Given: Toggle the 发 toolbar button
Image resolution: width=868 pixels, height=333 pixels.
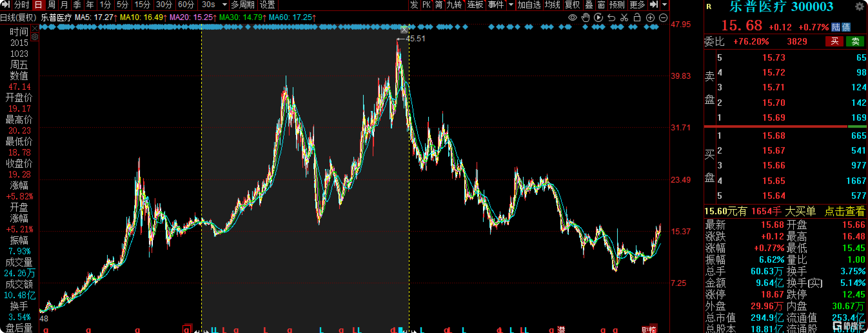Looking at the screenshot, I should [414, 5].
